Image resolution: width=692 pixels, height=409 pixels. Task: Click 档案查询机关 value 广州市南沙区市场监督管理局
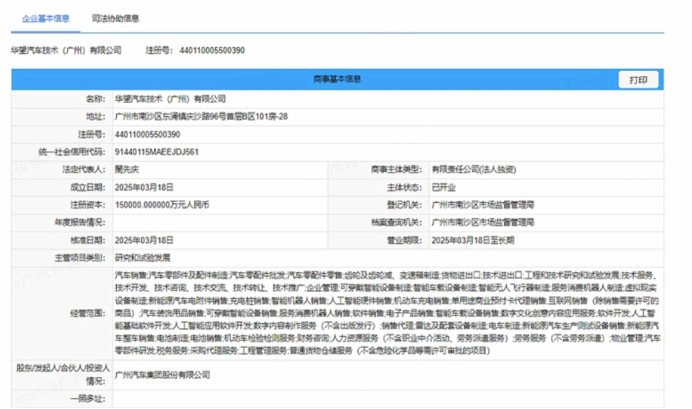click(x=483, y=222)
